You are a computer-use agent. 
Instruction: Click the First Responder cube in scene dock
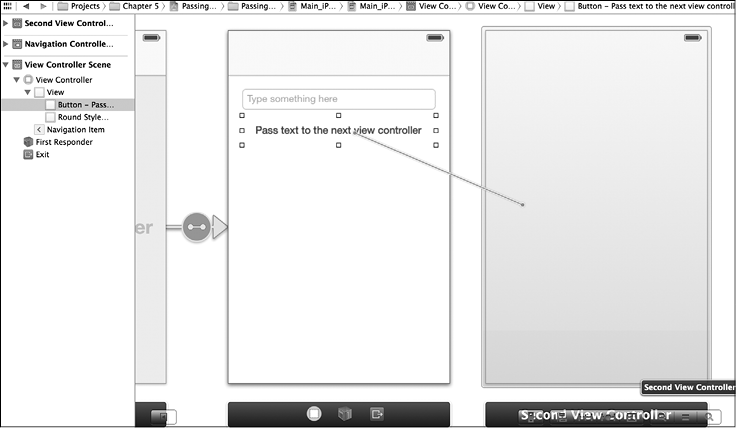[x=345, y=413]
